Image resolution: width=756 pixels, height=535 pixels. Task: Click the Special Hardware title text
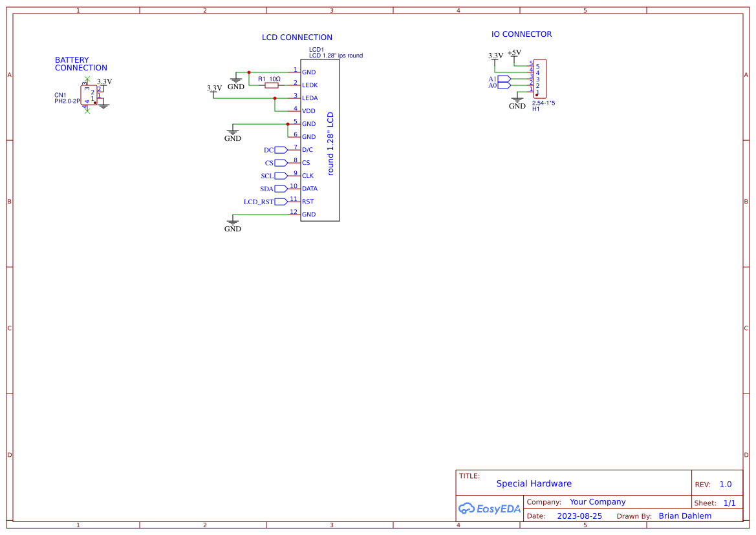tap(534, 483)
